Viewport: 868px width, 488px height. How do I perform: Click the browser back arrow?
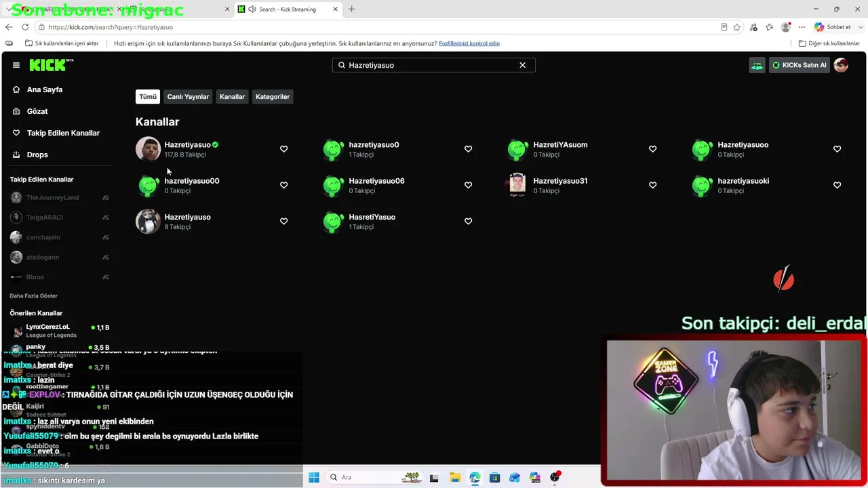9,27
